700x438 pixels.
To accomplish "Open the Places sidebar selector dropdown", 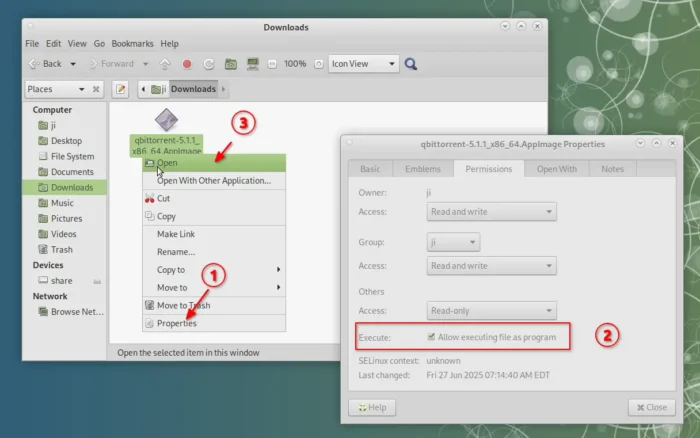I will tap(56, 89).
